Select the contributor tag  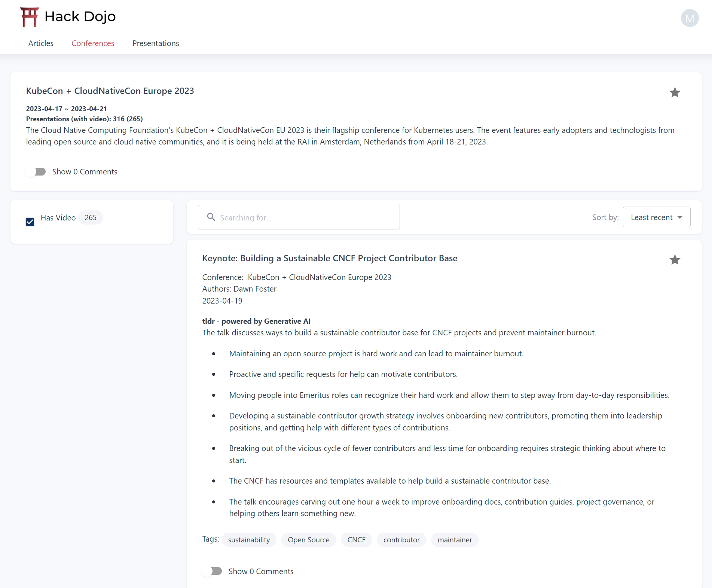[x=401, y=540]
